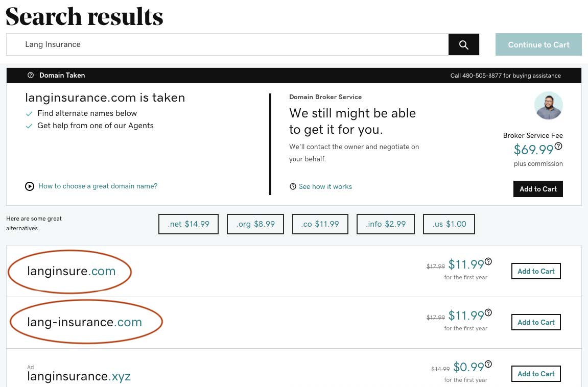588x387 pixels.
Task: Click info icon beside langinsure.com $11.99 price
Action: [488, 261]
